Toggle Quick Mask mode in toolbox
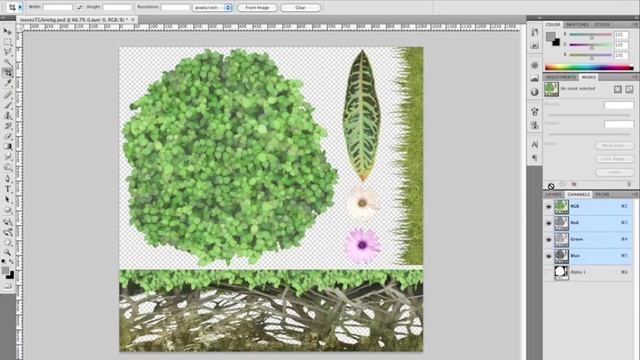640x360 pixels. 7,286
